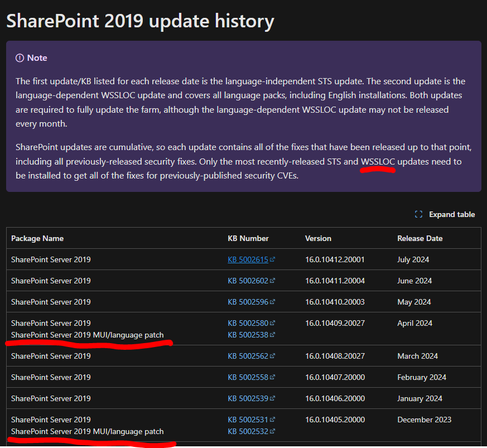Click the May 2024 release date
Screen dimensions: 487x448
[x=414, y=302]
